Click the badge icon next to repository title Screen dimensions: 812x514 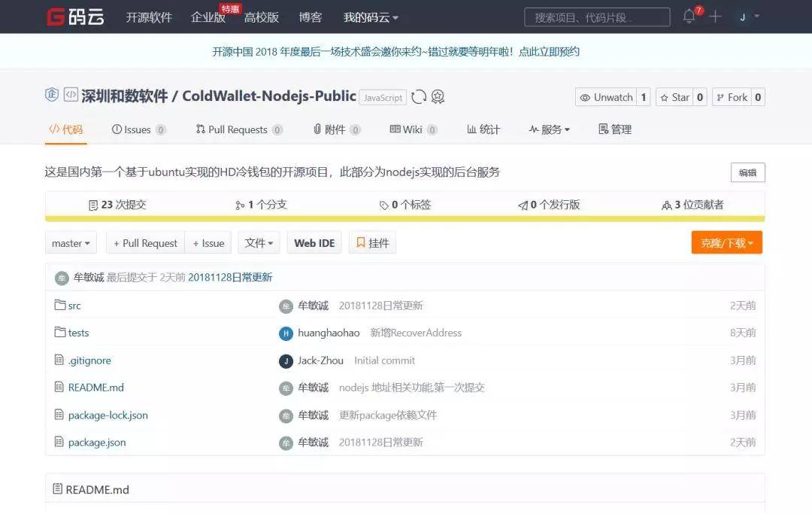(438, 96)
